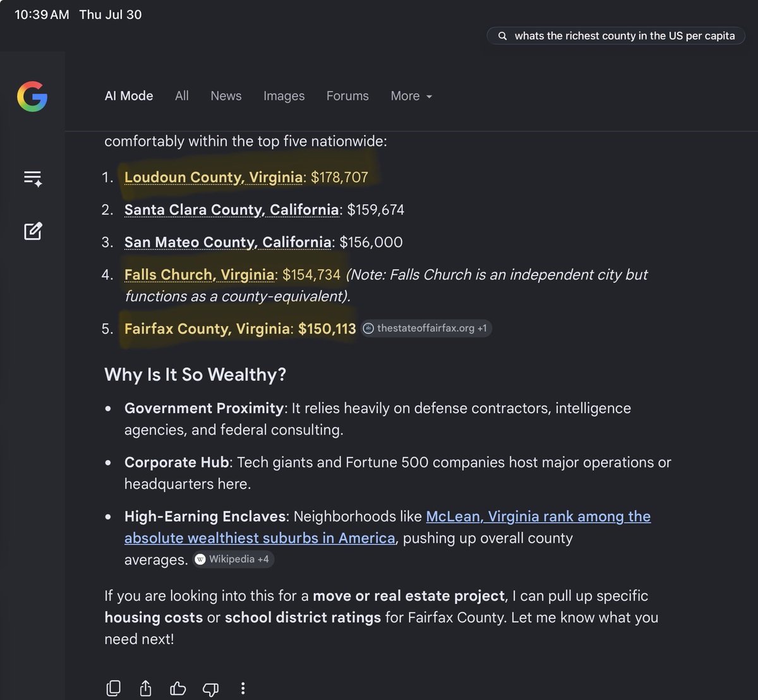Switch to the AI Mode tab
758x700 pixels.
129,96
